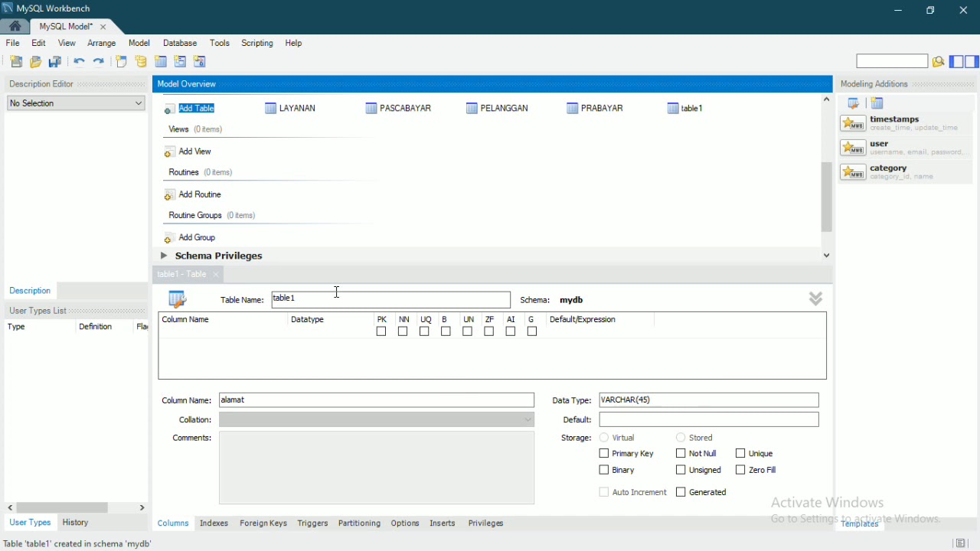Open the No Selection dropdown
Image resolution: width=980 pixels, height=551 pixels.
(76, 103)
